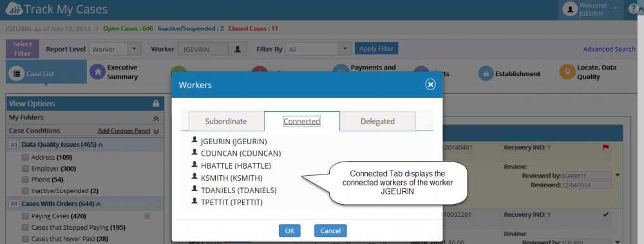Check the Phone (54) checkbox
Screen dimensions: 644x244
pyautogui.click(x=25, y=180)
